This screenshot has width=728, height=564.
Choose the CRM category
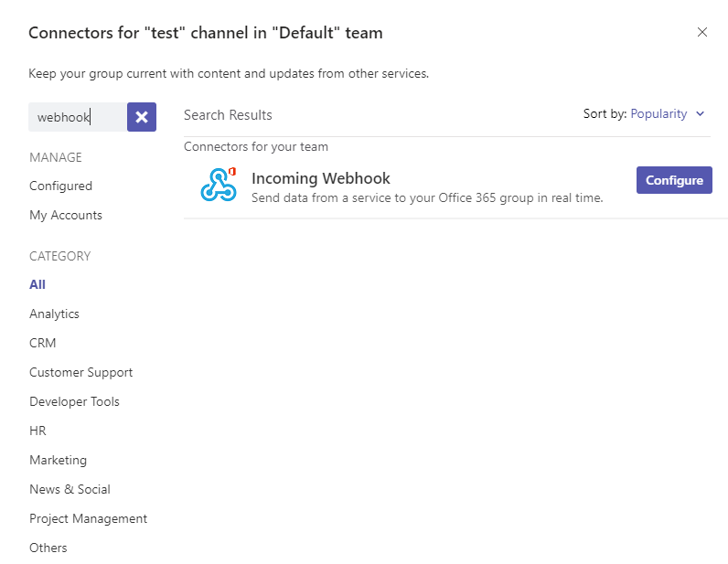click(x=42, y=343)
